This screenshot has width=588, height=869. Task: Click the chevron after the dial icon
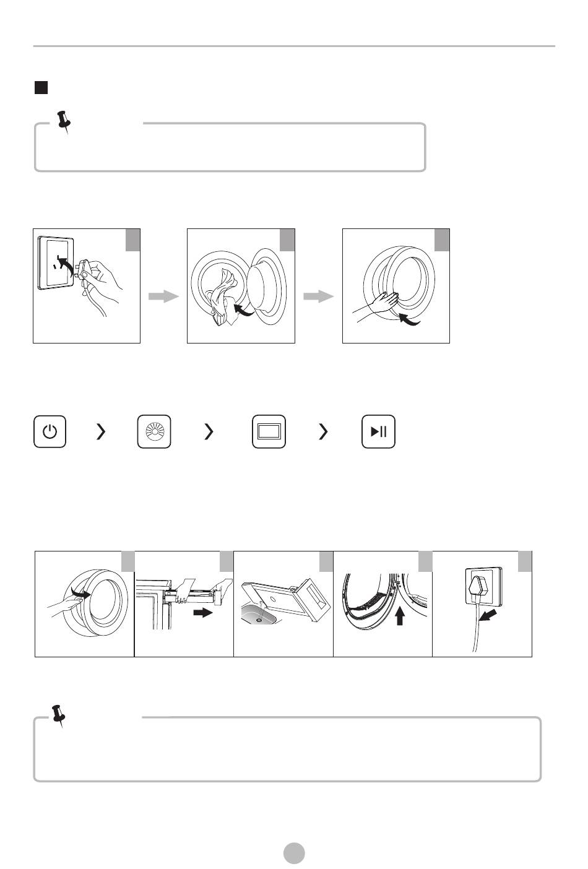(209, 431)
